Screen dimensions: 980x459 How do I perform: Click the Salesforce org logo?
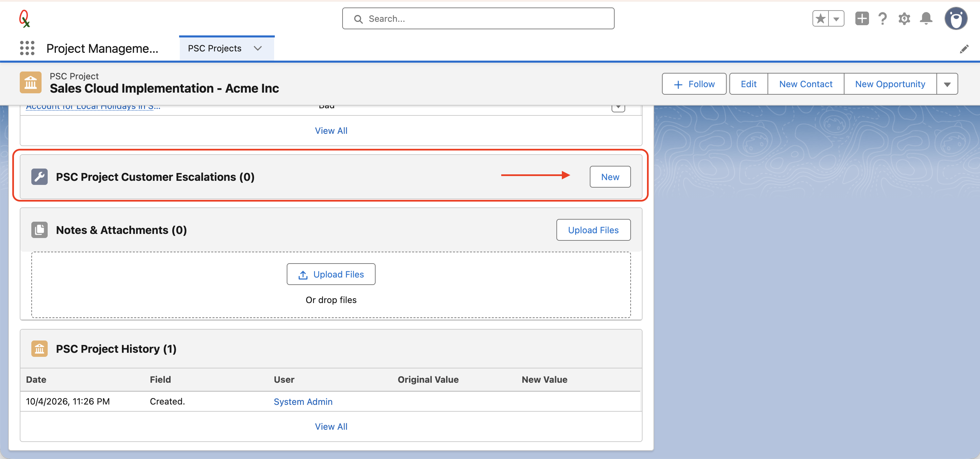[25, 18]
